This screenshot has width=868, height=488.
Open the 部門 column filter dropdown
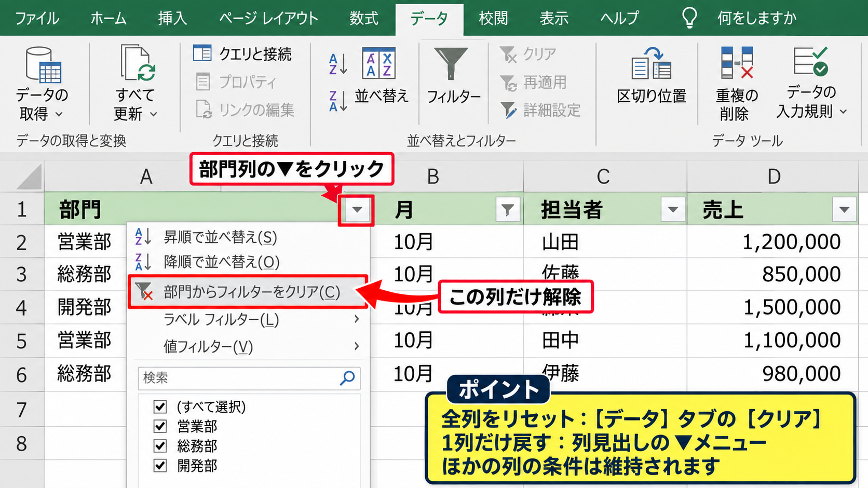[x=357, y=210]
